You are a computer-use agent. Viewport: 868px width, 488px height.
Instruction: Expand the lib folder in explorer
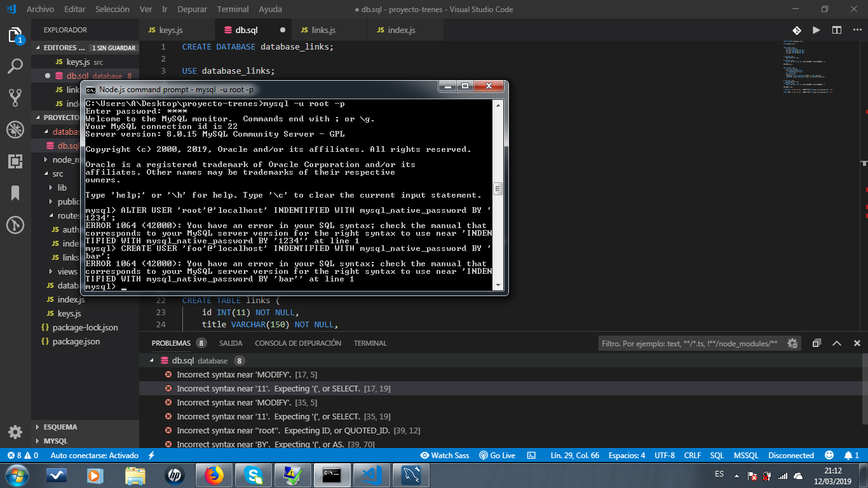point(86,187)
